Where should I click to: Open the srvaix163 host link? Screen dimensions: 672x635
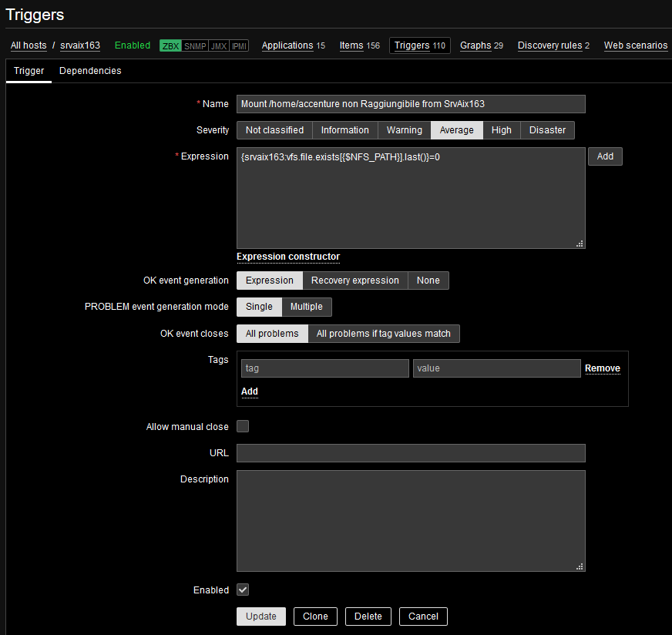click(80, 45)
